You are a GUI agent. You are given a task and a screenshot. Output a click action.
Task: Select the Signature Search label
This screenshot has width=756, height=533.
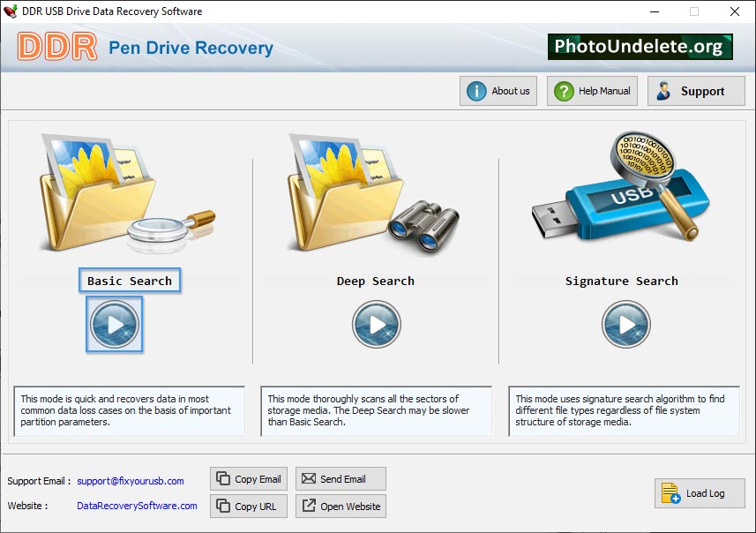[622, 282]
